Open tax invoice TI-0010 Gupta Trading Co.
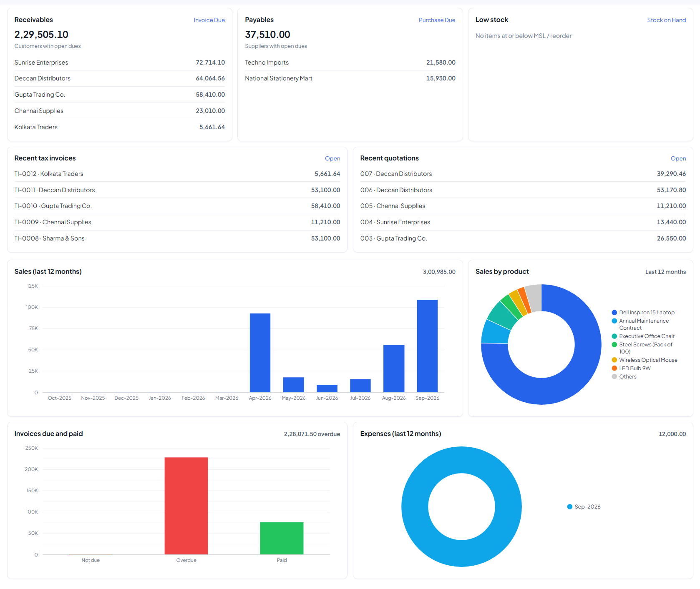The height and width of the screenshot is (589, 700). tap(177, 206)
